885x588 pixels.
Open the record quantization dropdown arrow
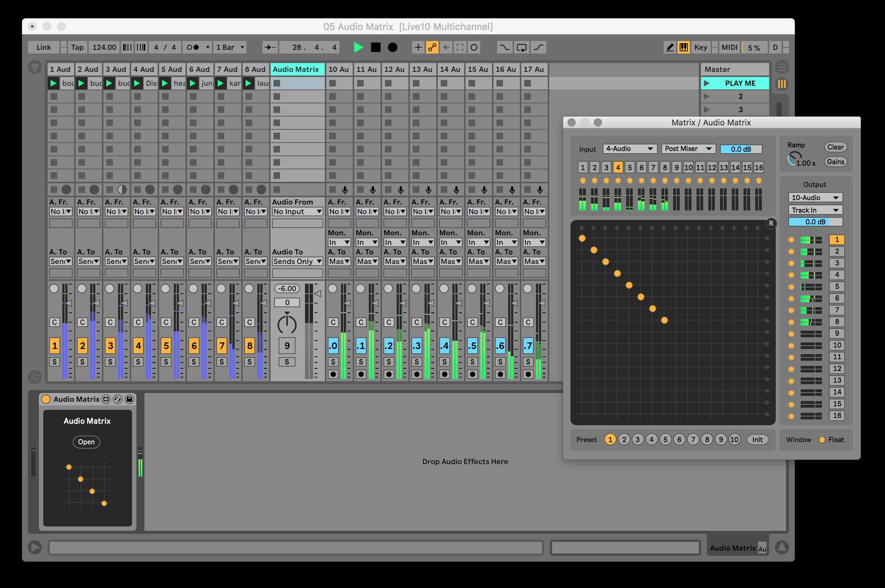[x=208, y=47]
